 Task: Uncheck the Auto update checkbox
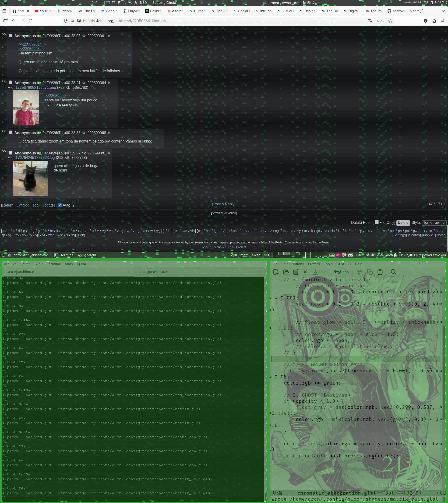coord(60,205)
